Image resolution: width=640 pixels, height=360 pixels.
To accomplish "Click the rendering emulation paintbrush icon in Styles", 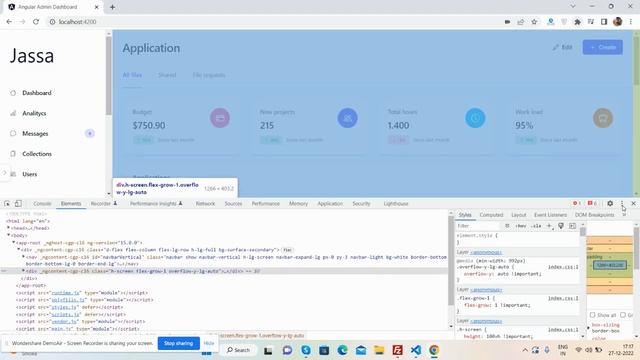I will point(561,226).
